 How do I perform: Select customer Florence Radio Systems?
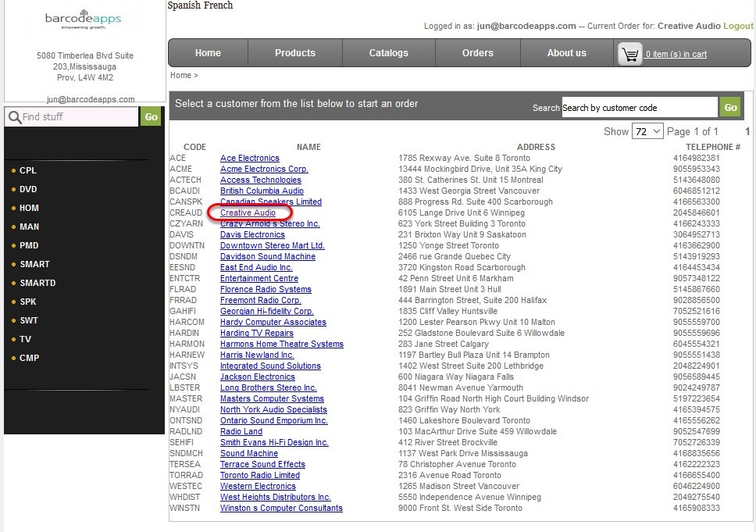[266, 289]
